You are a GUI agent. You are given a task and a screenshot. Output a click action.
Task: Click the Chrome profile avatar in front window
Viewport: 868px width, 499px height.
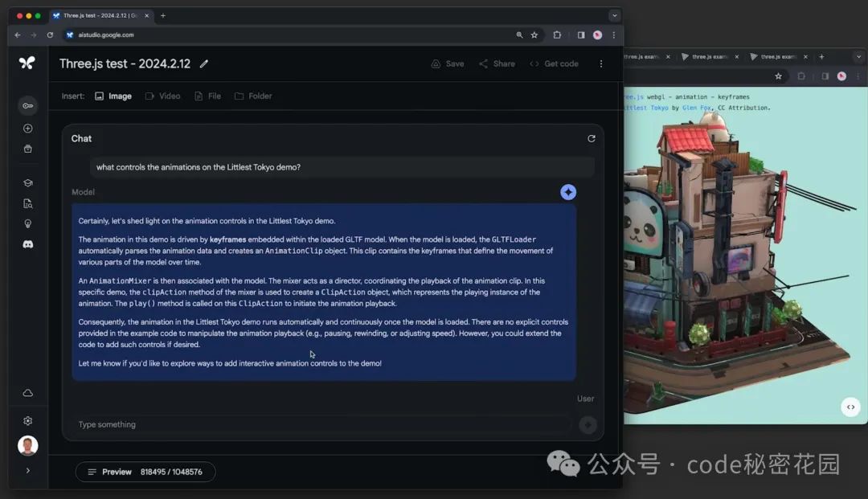pos(597,35)
